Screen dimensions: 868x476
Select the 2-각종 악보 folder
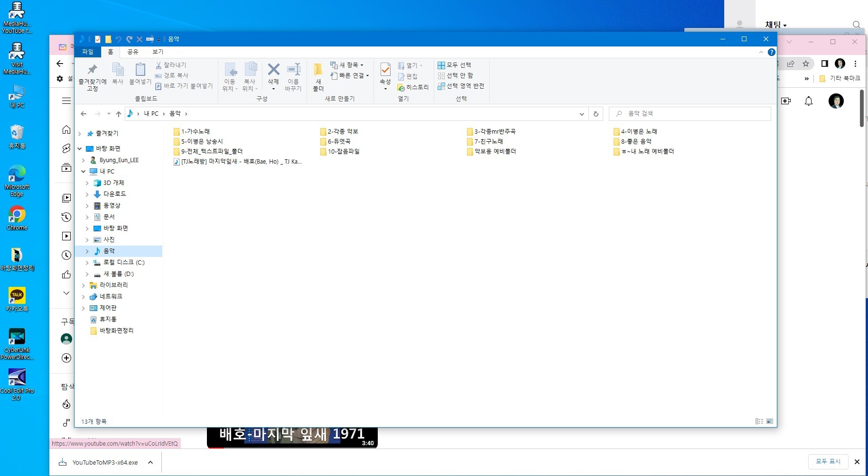pos(339,131)
